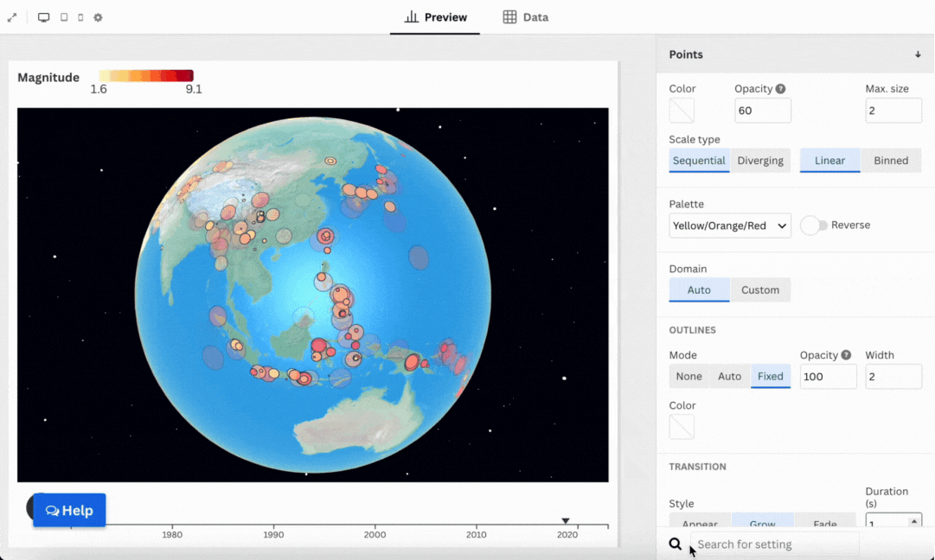Toggle the Reverse palette switch
Image resolution: width=935 pixels, height=560 pixels.
pyautogui.click(x=813, y=226)
